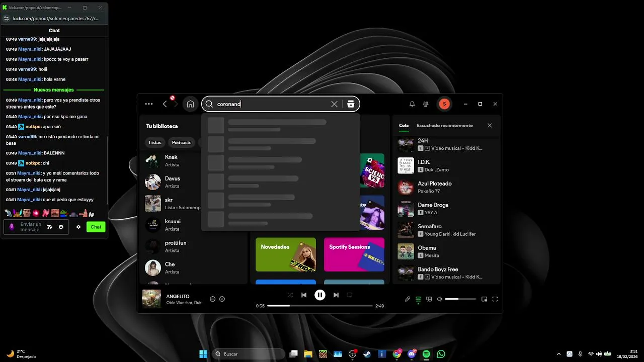Image resolution: width=644 pixels, height=362 pixels.
Task: Adjust the Spotify volume slider
Action: pyautogui.click(x=460, y=299)
